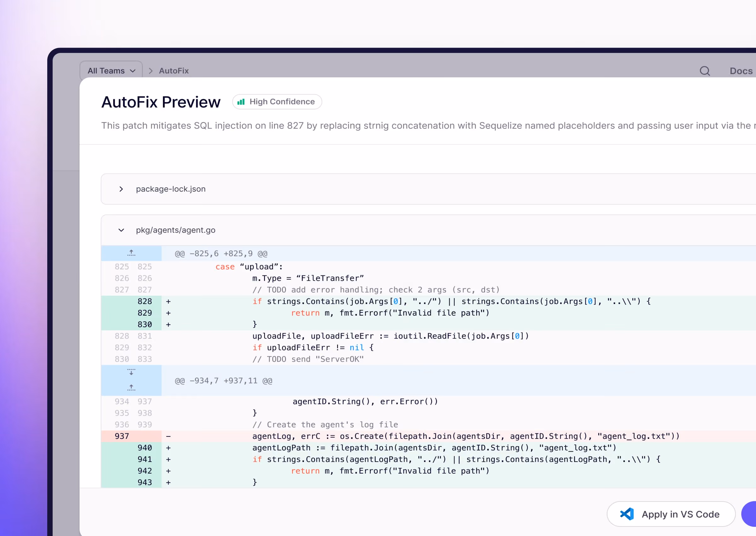Click Apply in VS Code button
The image size is (756, 536).
pos(671,514)
